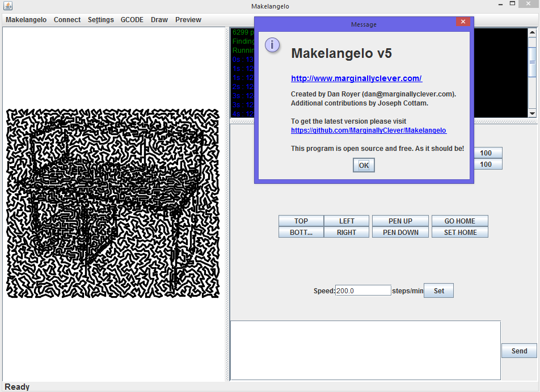Open the GitHub Makelangelo link
The width and height of the screenshot is (540, 392).
point(369,130)
